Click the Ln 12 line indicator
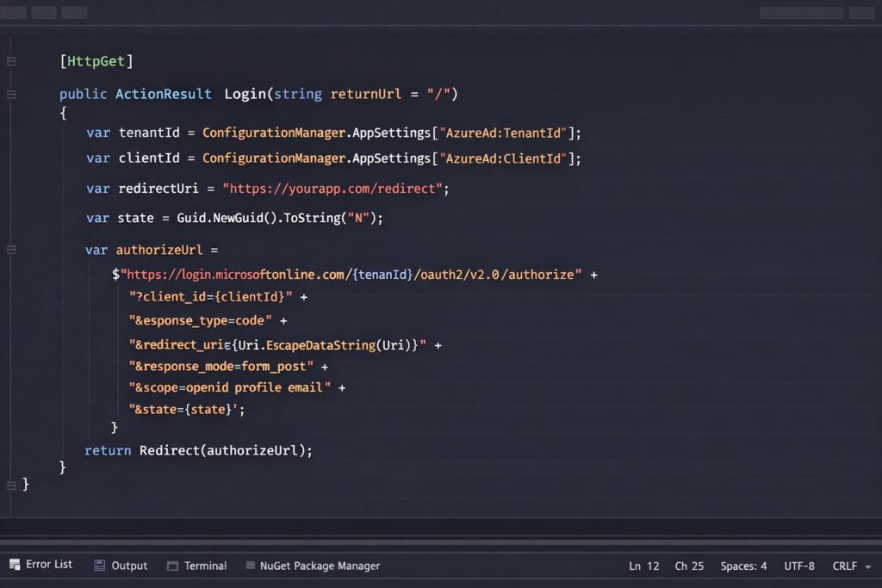The image size is (882, 588). [x=643, y=566]
